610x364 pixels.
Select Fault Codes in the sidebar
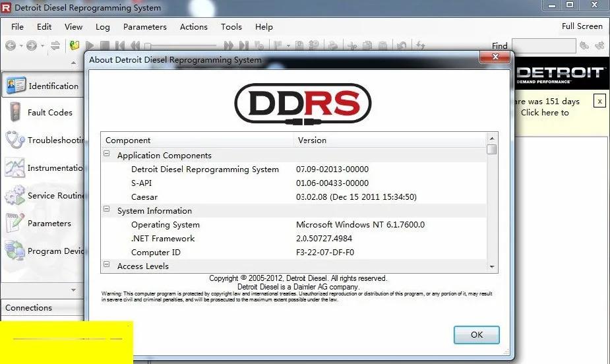(x=43, y=112)
